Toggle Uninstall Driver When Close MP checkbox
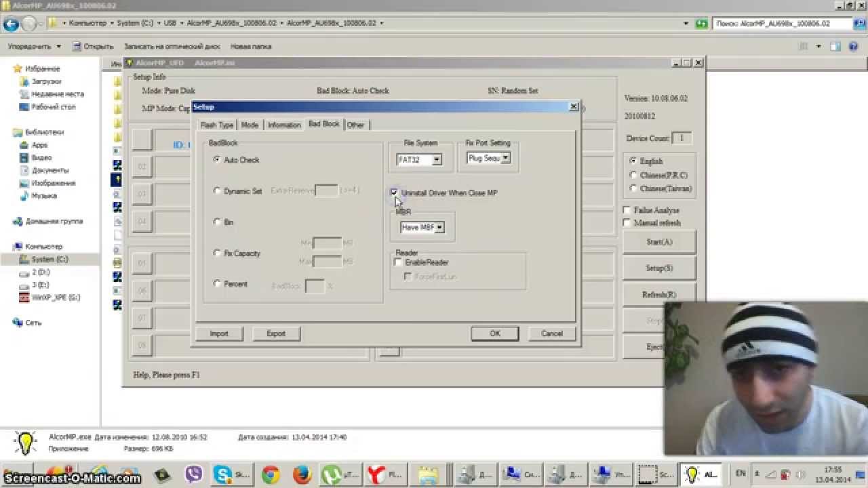 [x=394, y=193]
